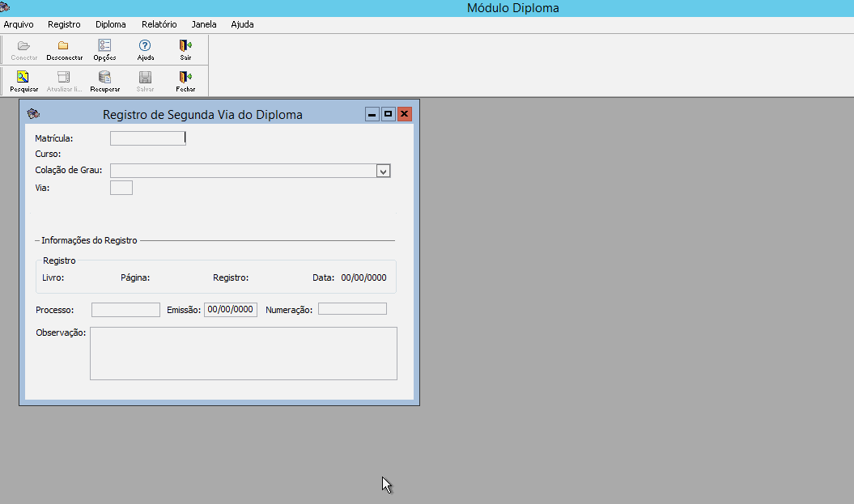Click the Ajuda question mark icon
The height and width of the screenshot is (504, 854).
[145, 46]
